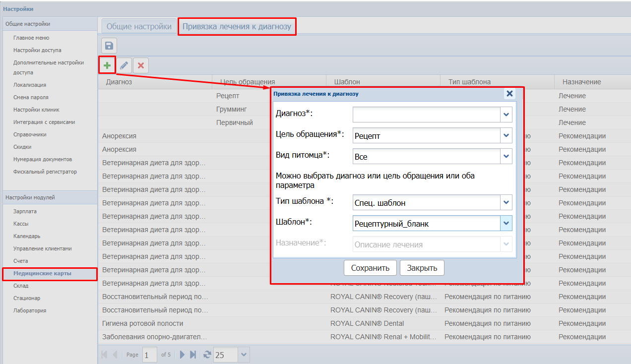Close the Привязка лечения к диагнозу dialog
This screenshot has width=631, height=364.
509,94
